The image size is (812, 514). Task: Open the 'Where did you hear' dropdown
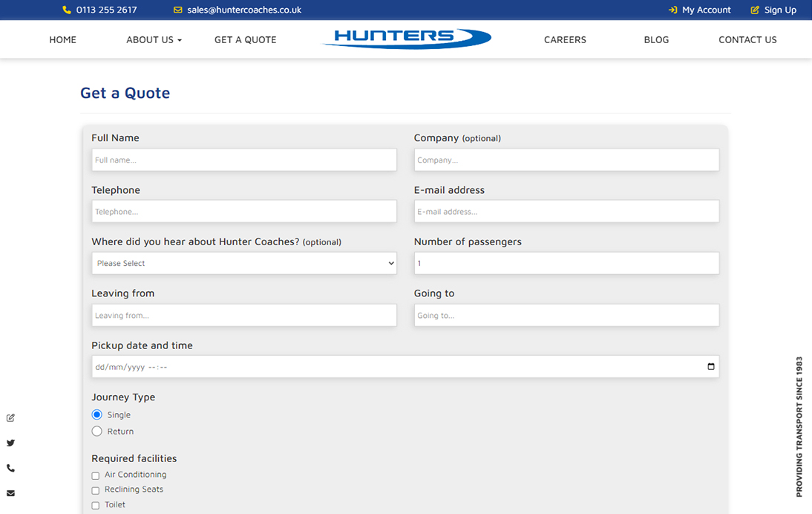tap(244, 264)
